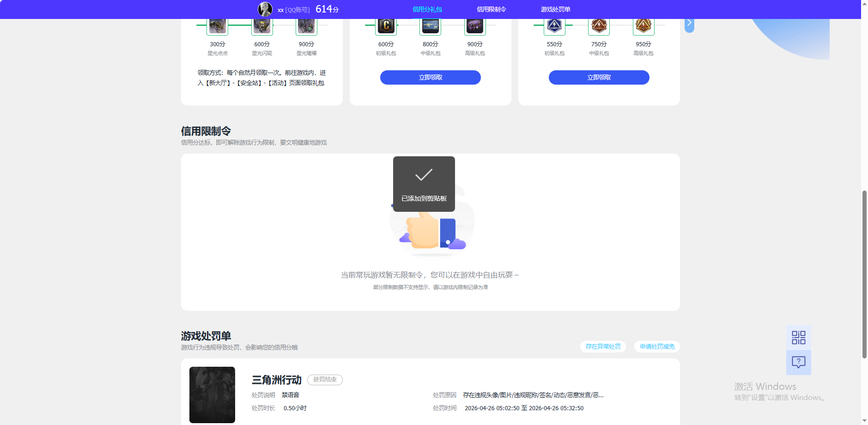Click the 900分 星光璀璨 reward icon

pyautogui.click(x=306, y=26)
